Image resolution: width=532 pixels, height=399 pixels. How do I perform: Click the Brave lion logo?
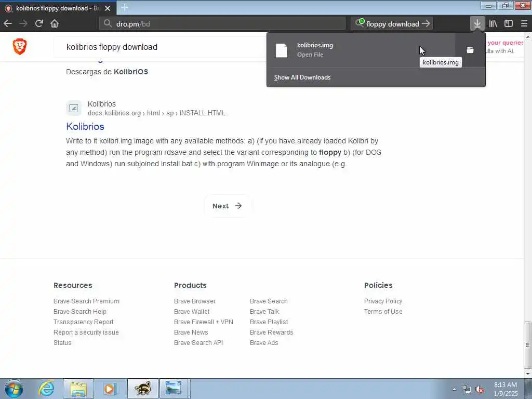point(20,46)
